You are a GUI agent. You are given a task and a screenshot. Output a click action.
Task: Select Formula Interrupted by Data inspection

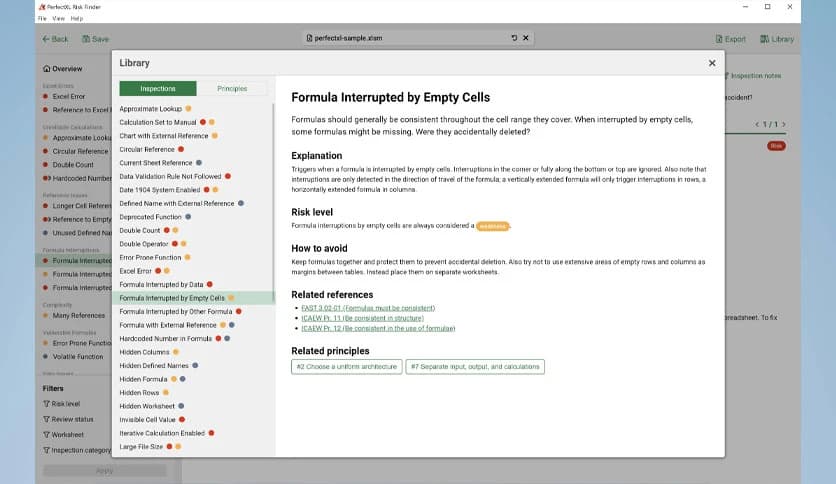[x=166, y=285]
